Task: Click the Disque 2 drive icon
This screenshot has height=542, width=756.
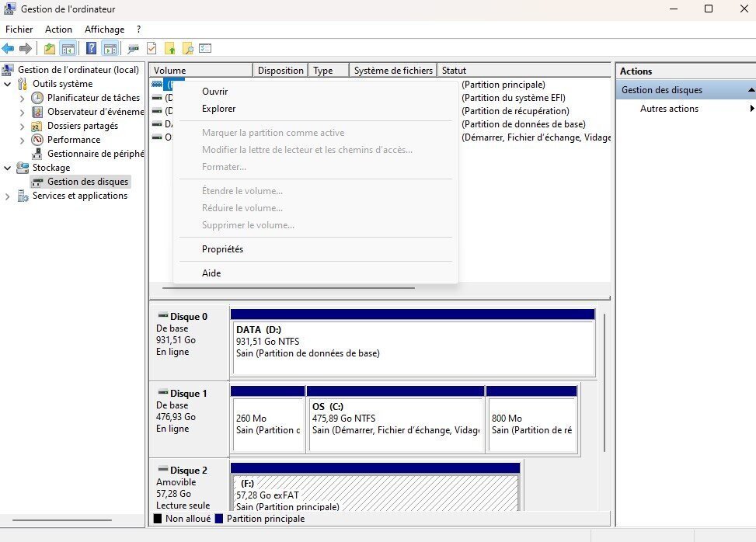Action: [163, 469]
